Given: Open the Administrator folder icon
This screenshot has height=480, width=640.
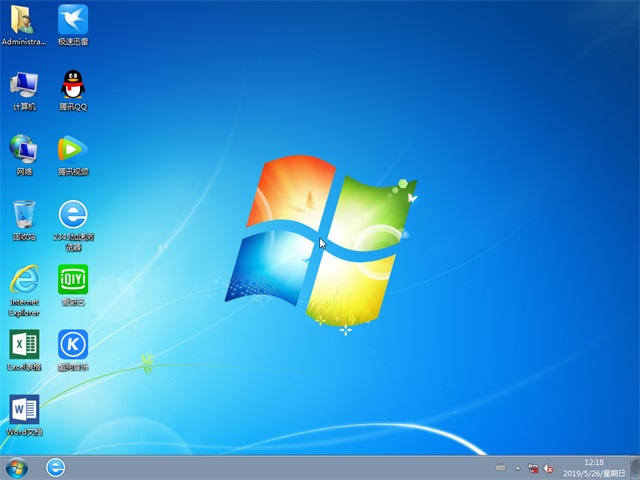Looking at the screenshot, I should coord(23,20).
